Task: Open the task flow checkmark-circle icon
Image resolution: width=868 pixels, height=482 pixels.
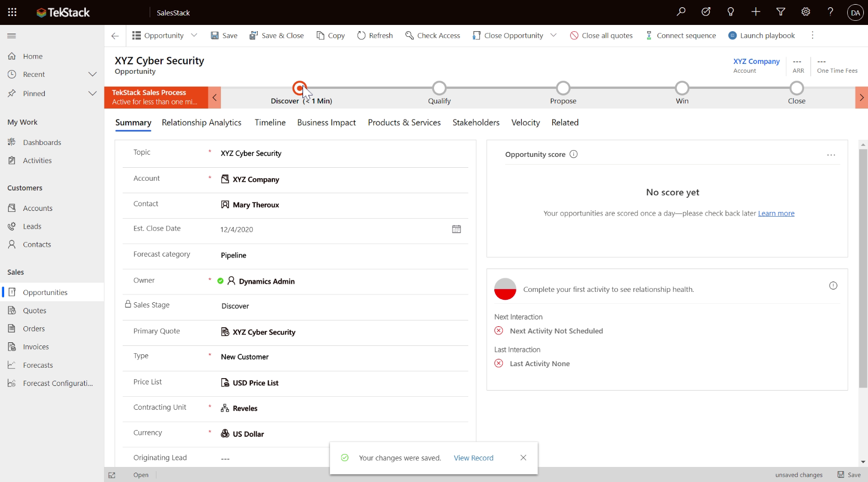Action: pyautogui.click(x=706, y=12)
